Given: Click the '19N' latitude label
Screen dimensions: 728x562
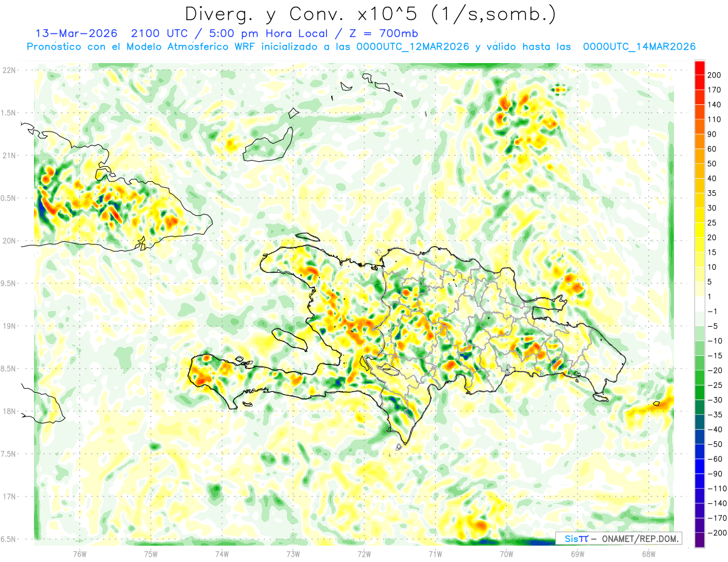Looking at the screenshot, I should click(8, 326).
